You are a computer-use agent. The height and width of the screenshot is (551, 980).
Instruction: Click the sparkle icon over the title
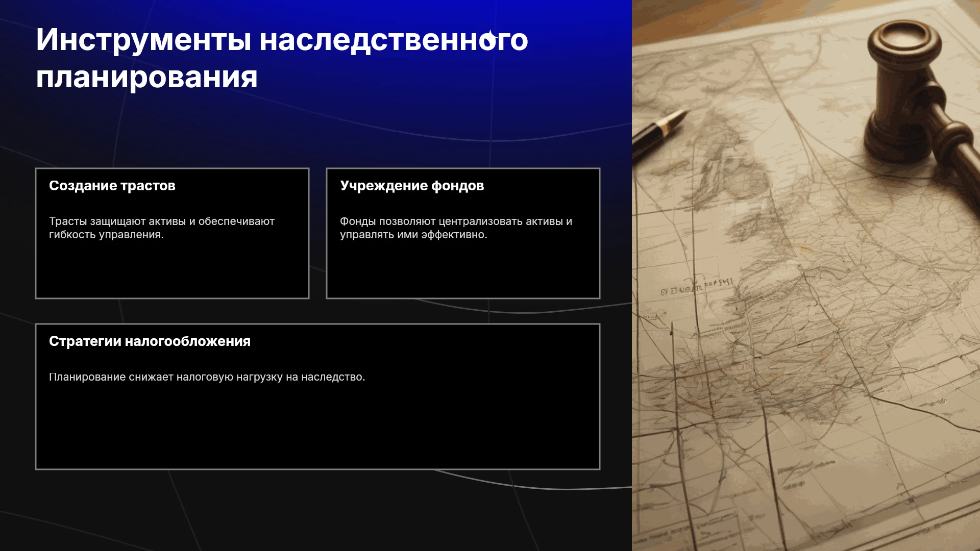[x=489, y=38]
